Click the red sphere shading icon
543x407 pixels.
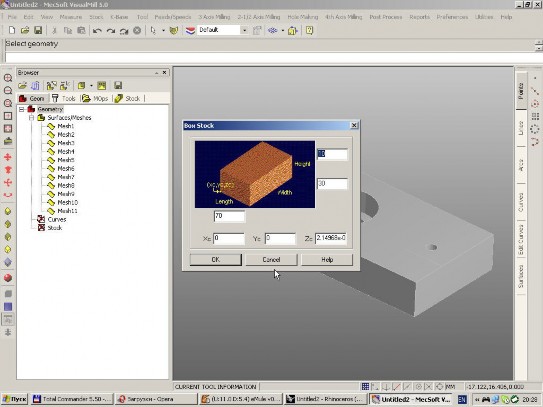(8, 278)
